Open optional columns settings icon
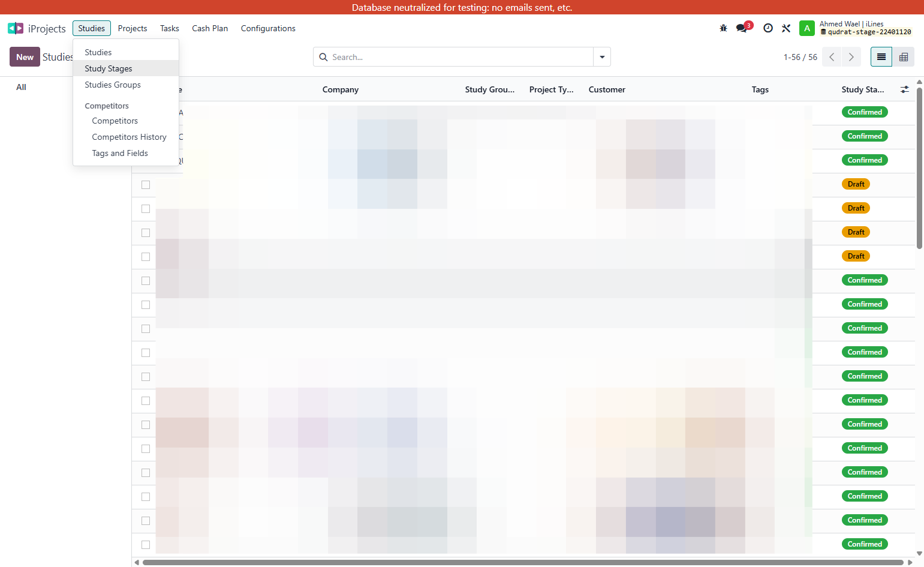Image resolution: width=924 pixels, height=567 pixels. coord(905,89)
